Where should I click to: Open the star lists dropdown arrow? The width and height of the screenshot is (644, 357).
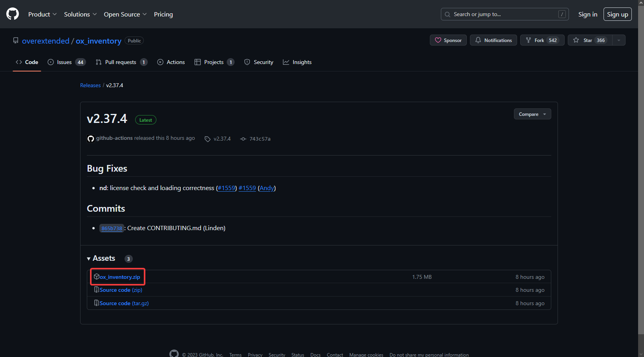pos(619,40)
